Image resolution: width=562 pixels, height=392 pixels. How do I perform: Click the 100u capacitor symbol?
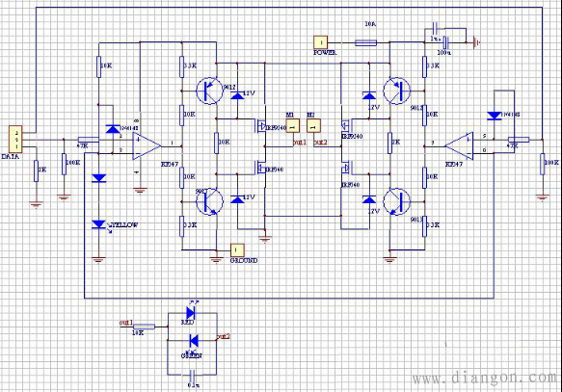click(446, 42)
